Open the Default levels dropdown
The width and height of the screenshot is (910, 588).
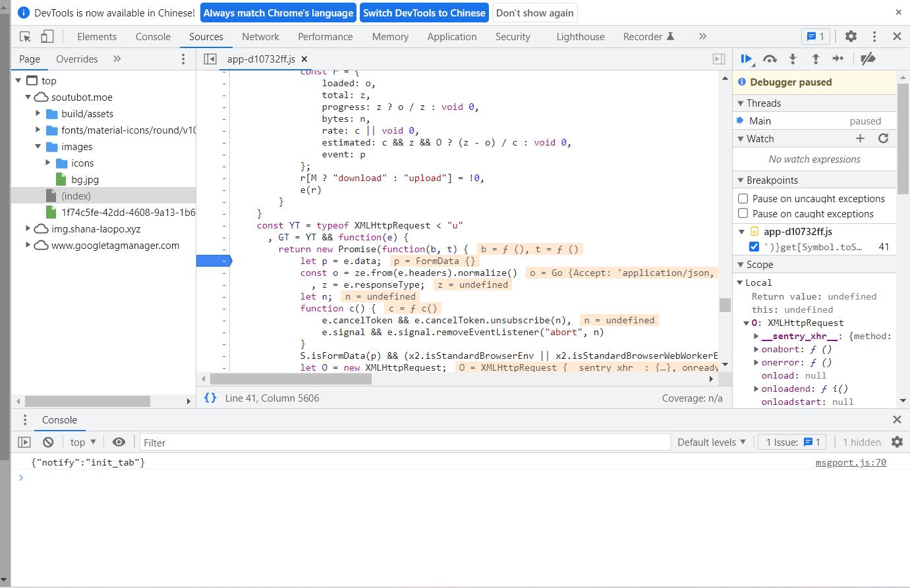[x=712, y=442]
